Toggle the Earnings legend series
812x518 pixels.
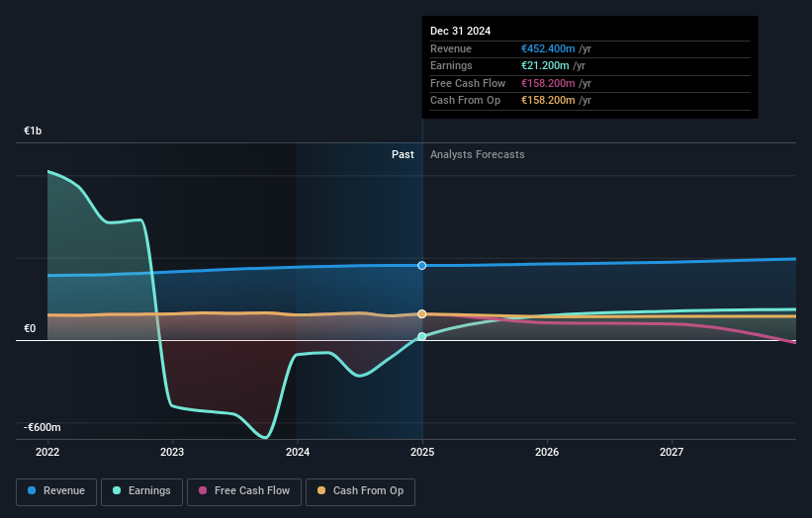pos(141,491)
